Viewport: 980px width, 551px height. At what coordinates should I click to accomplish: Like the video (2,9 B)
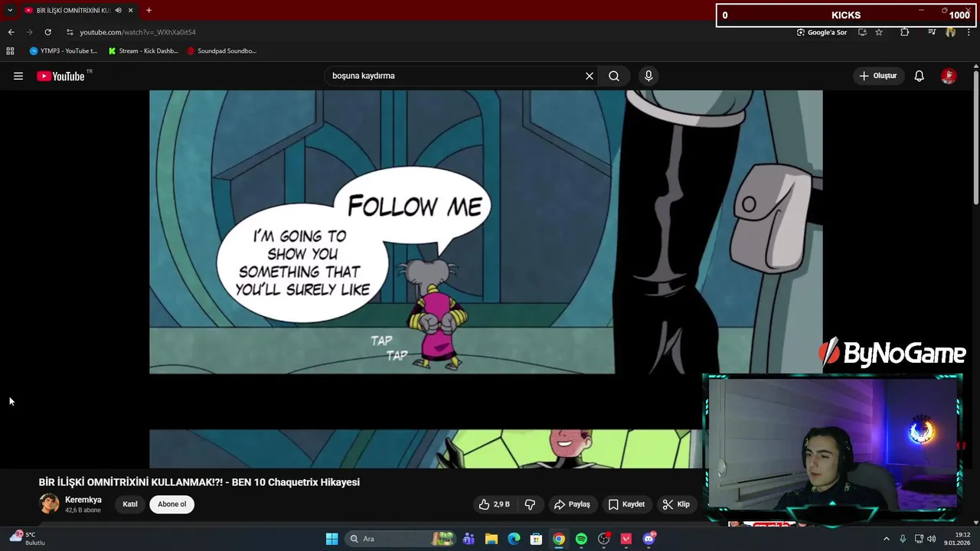click(495, 504)
